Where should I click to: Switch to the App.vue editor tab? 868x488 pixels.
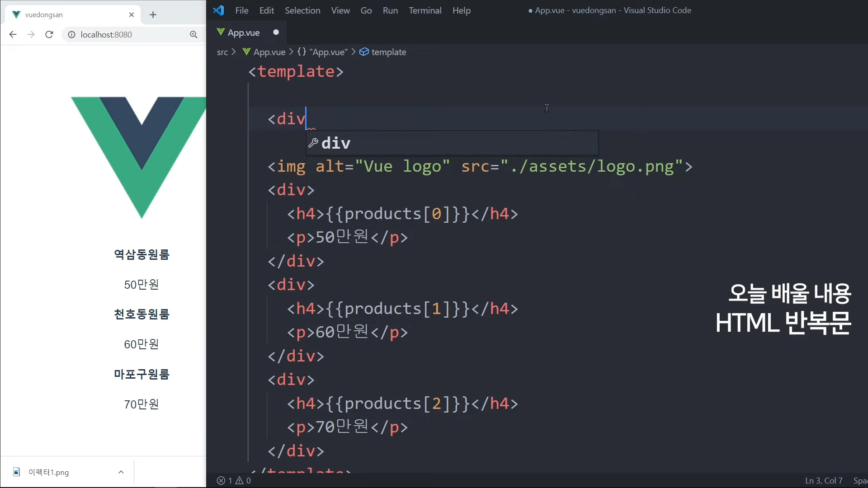243,33
